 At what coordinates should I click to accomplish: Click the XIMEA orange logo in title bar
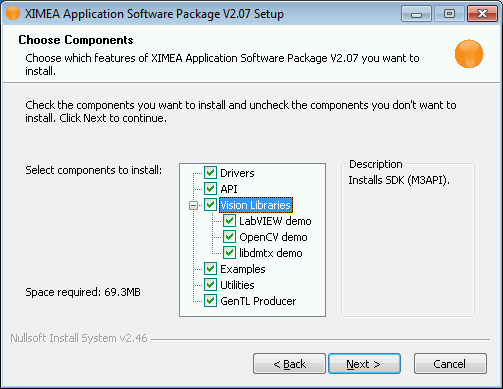coord(13,13)
